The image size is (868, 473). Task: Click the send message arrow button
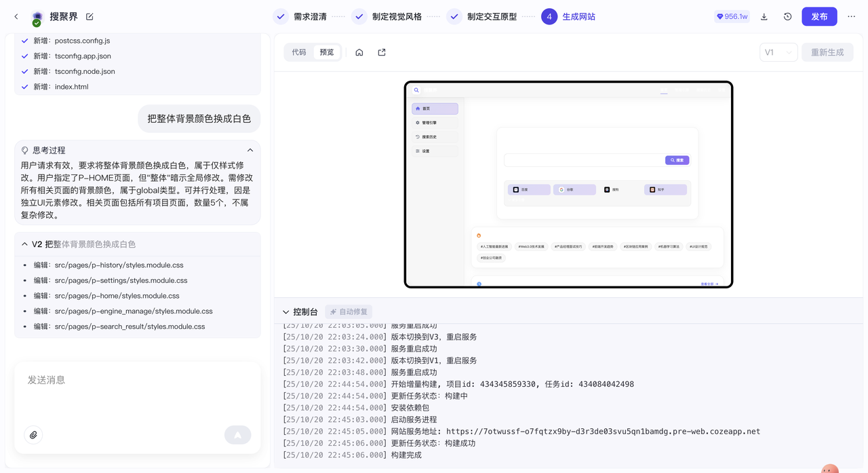pyautogui.click(x=237, y=435)
